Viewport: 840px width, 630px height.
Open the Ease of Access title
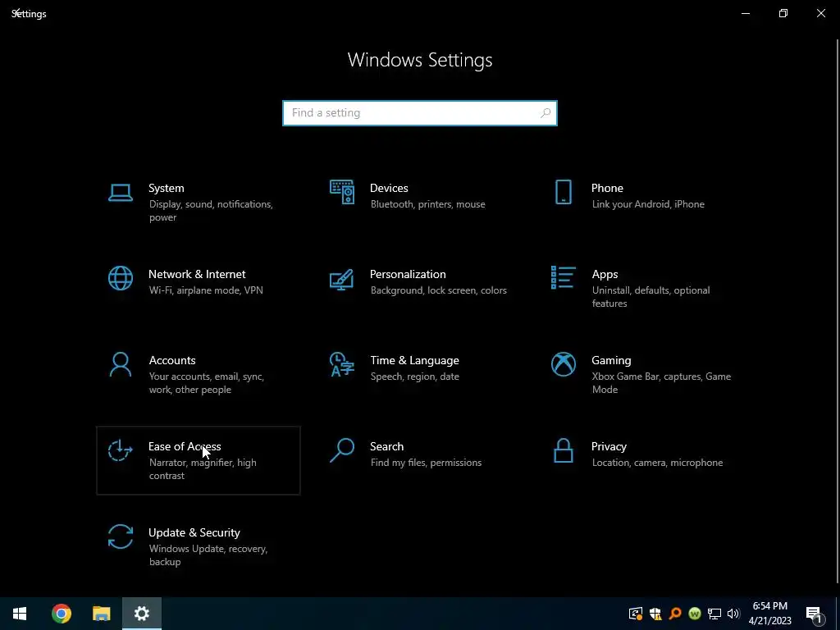pos(185,447)
